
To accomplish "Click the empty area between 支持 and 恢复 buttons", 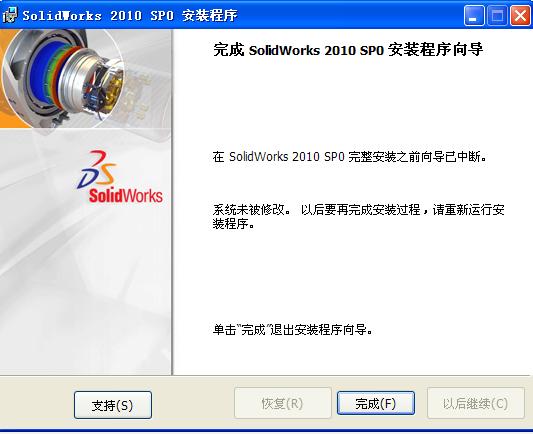I will (x=193, y=404).
